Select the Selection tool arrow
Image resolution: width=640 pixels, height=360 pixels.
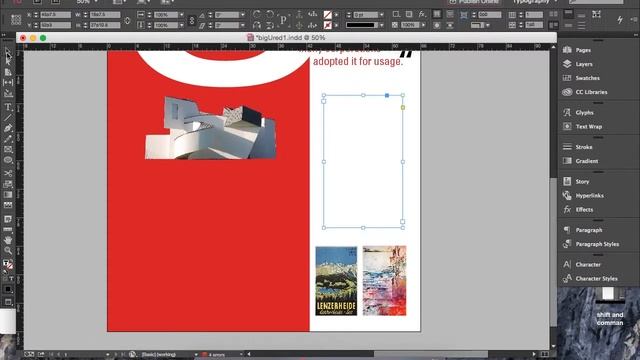point(8,52)
